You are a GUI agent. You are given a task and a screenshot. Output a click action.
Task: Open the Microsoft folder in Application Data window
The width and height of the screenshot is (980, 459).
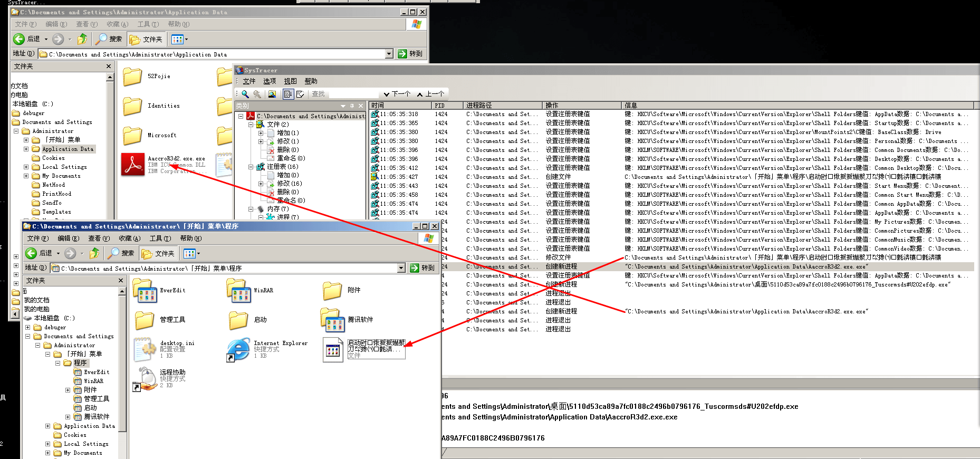coord(132,136)
